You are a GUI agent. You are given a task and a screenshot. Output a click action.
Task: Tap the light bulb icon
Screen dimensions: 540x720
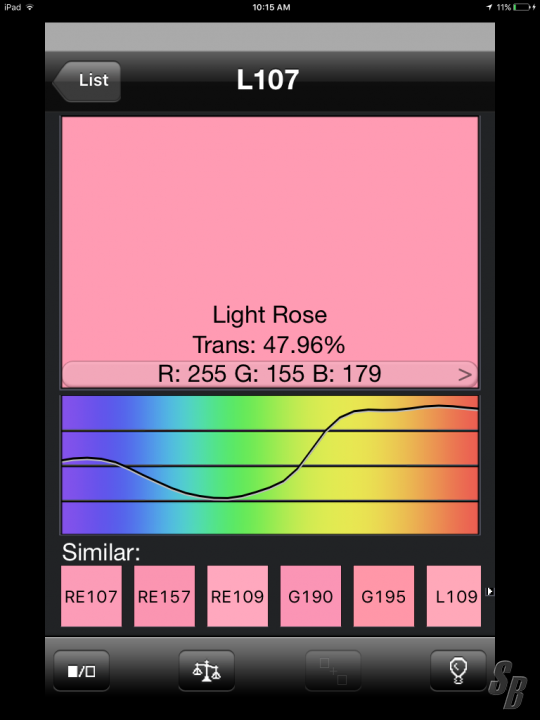(x=458, y=671)
